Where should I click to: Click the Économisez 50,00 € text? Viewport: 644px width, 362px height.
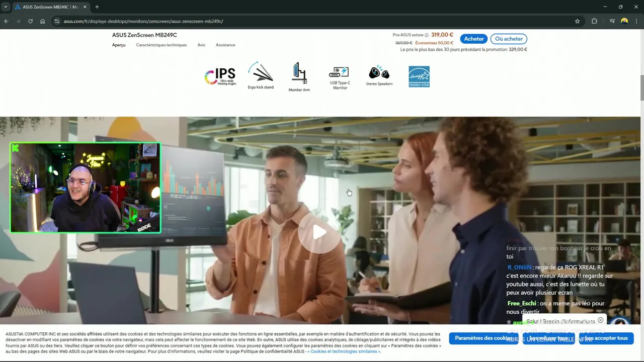click(x=434, y=43)
